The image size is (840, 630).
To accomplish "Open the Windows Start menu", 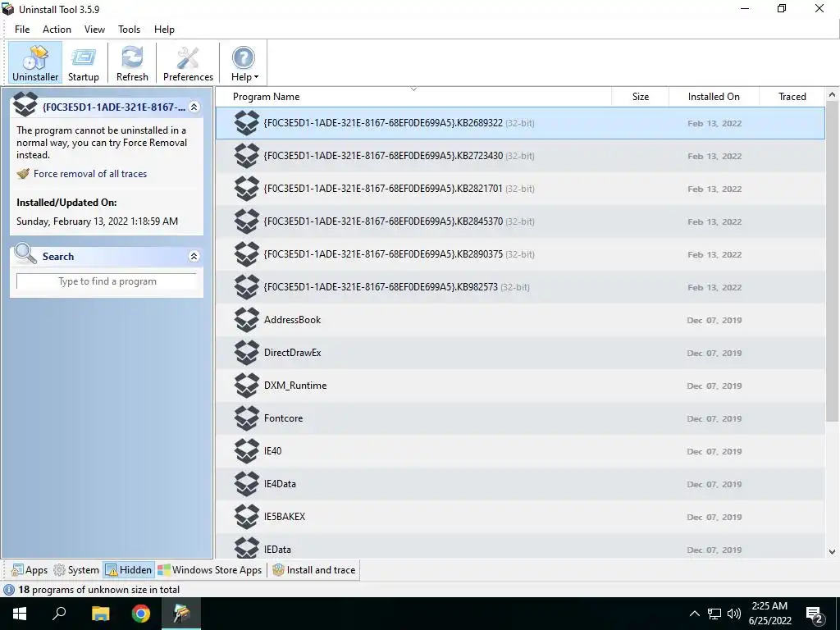I will pos(20,614).
